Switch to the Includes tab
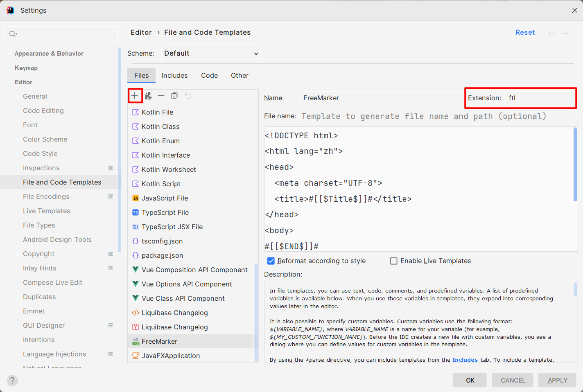Image resolution: width=583 pixels, height=392 pixels. 174,75
